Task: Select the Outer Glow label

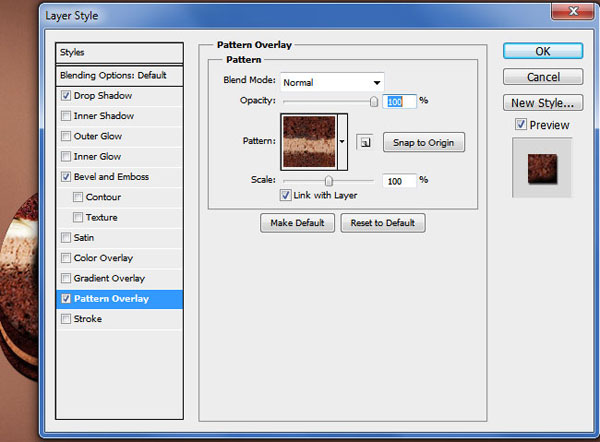Action: tap(98, 136)
